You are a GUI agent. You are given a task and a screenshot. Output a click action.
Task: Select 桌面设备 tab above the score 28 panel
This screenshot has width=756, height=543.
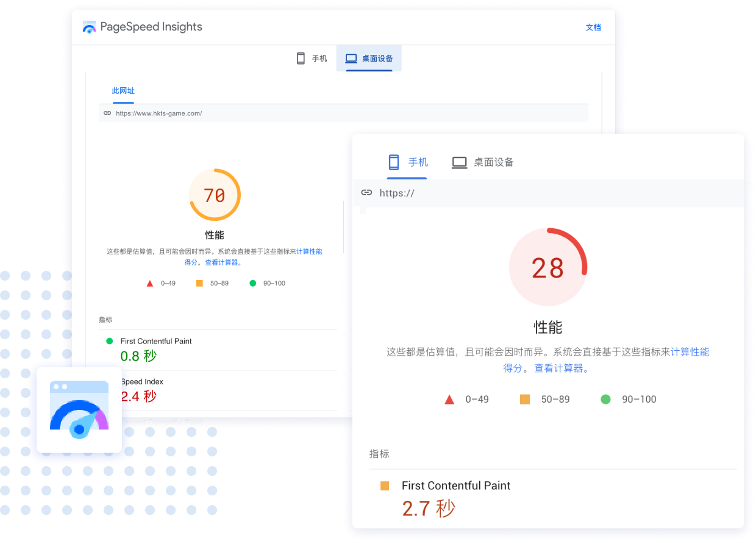(483, 162)
